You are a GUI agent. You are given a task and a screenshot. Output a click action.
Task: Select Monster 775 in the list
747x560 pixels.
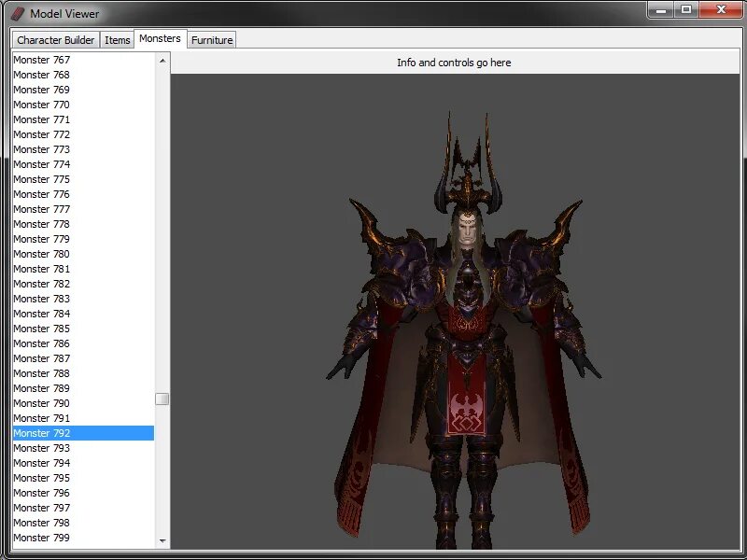pos(83,179)
